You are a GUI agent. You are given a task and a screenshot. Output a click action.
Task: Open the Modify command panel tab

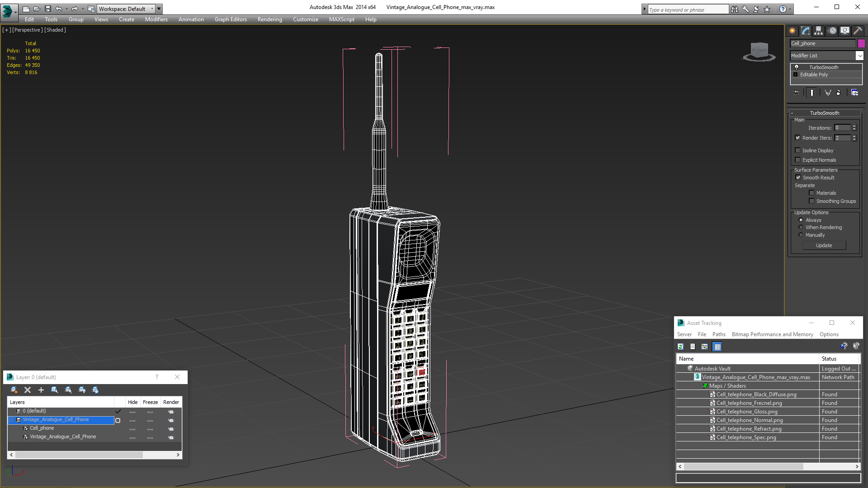tap(806, 31)
